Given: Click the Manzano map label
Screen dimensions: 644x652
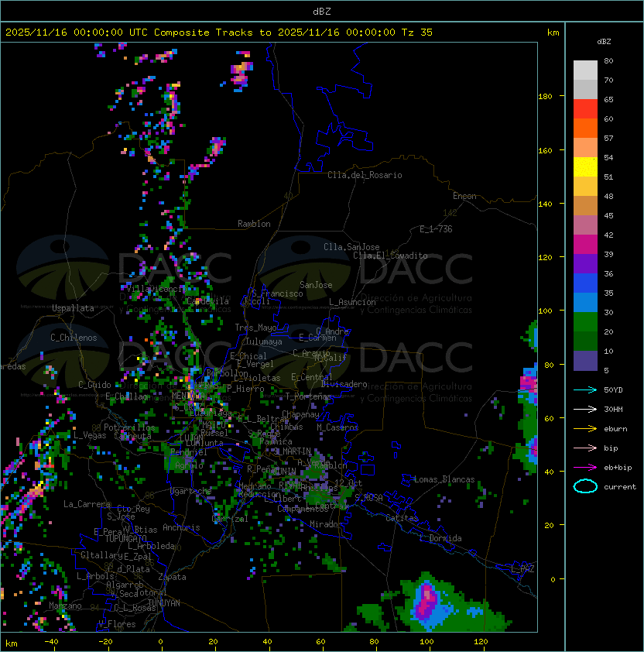Looking at the screenshot, I should click(x=65, y=606).
